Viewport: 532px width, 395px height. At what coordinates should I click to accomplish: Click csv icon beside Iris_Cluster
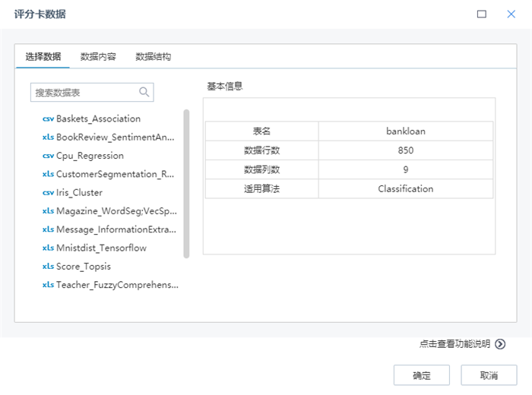click(x=48, y=193)
